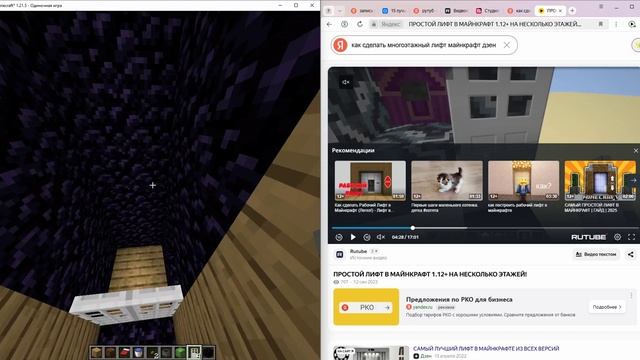Skip forward with forward-skip icon
640x360 pixels.
(x=367, y=237)
